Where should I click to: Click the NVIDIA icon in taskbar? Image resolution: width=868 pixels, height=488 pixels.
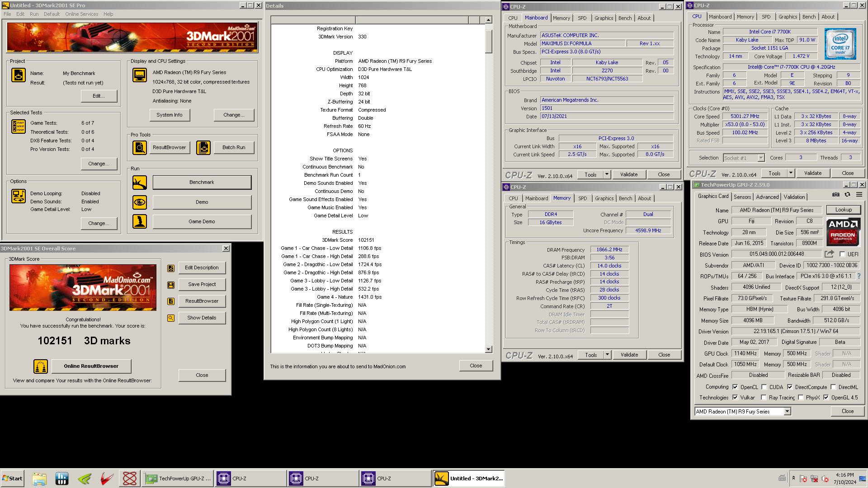pos(85,479)
